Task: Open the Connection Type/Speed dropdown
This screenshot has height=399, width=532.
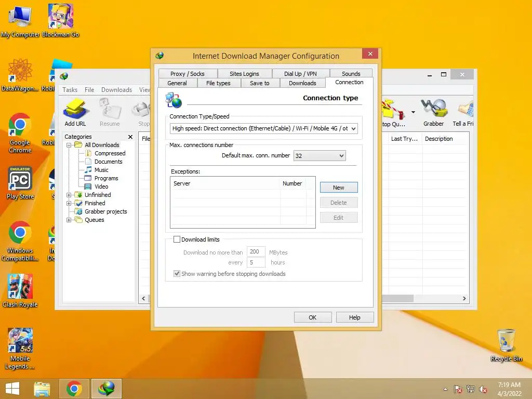Action: tap(263, 128)
